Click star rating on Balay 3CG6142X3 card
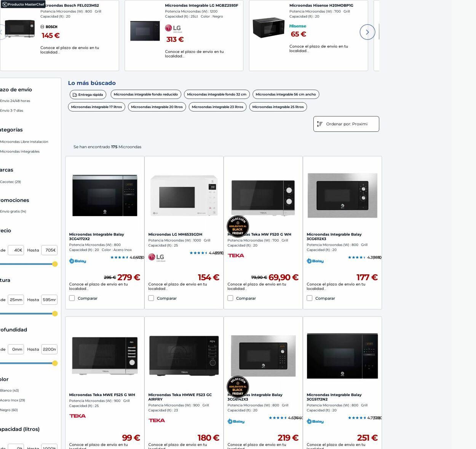Screen dimensions: 476x449 point(278,418)
